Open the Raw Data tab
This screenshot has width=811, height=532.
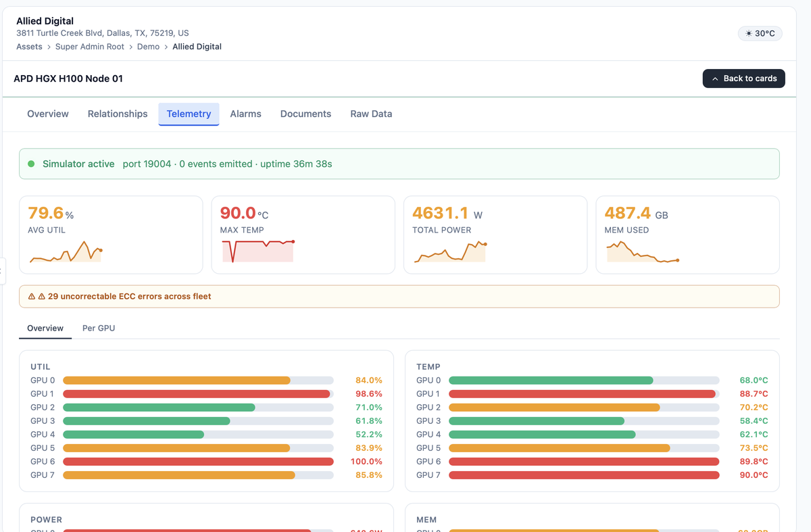click(x=371, y=114)
